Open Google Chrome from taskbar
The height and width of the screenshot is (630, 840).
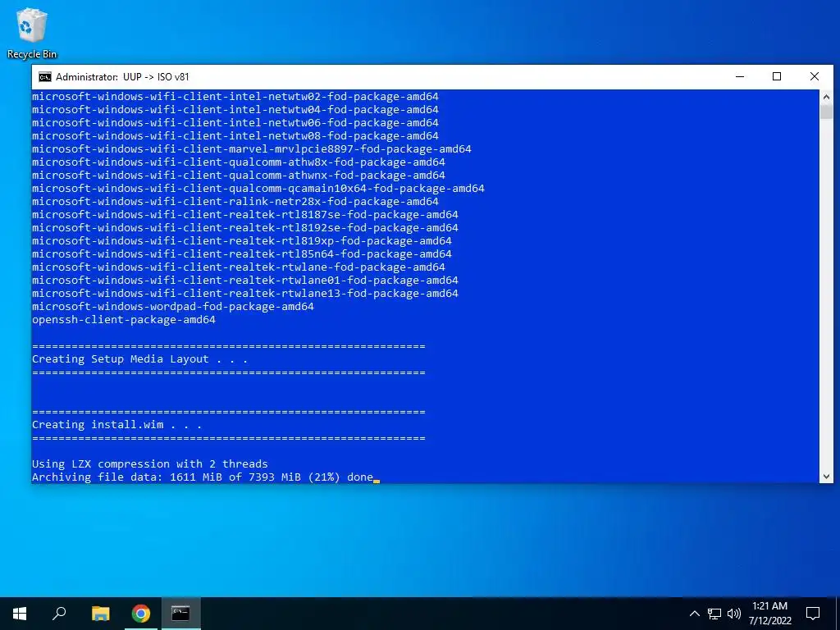[141, 614]
